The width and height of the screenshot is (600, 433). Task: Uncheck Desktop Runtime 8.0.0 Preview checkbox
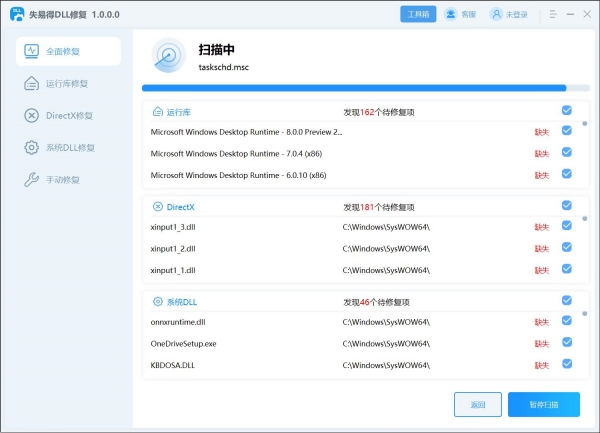tap(567, 130)
